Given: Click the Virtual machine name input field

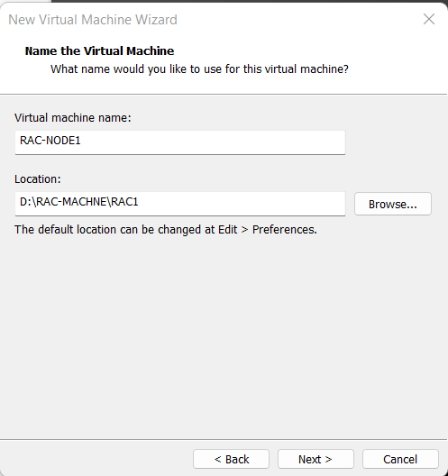Looking at the screenshot, I should (180, 142).
